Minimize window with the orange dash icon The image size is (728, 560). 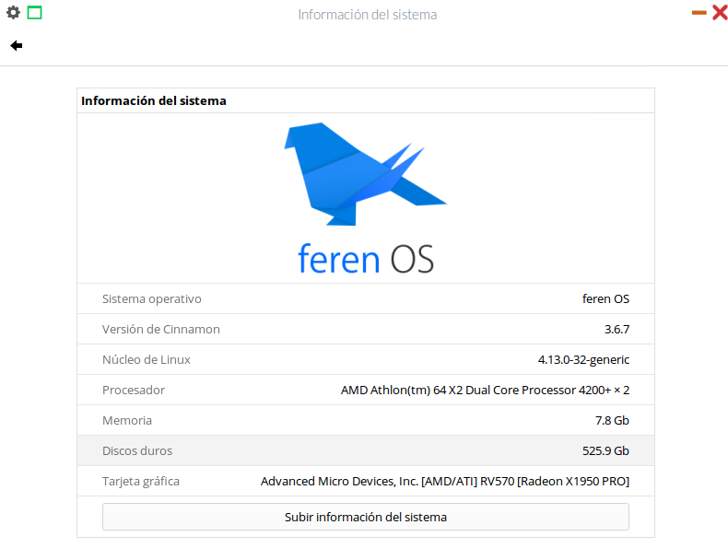(x=699, y=13)
